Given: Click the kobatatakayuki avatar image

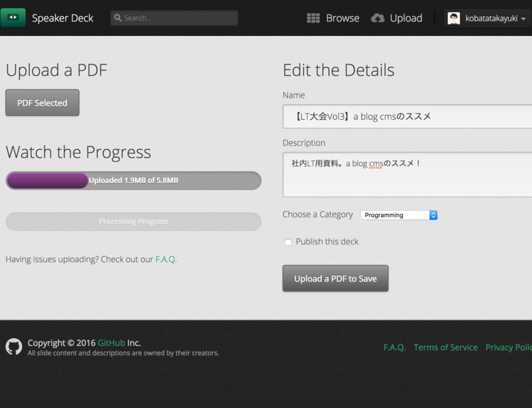Looking at the screenshot, I should [x=454, y=18].
